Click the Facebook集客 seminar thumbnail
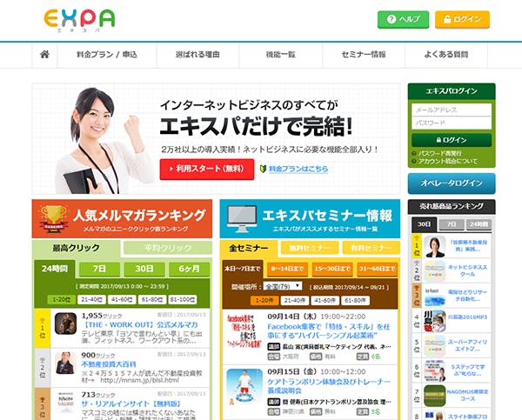The image size is (522, 420). click(244, 330)
